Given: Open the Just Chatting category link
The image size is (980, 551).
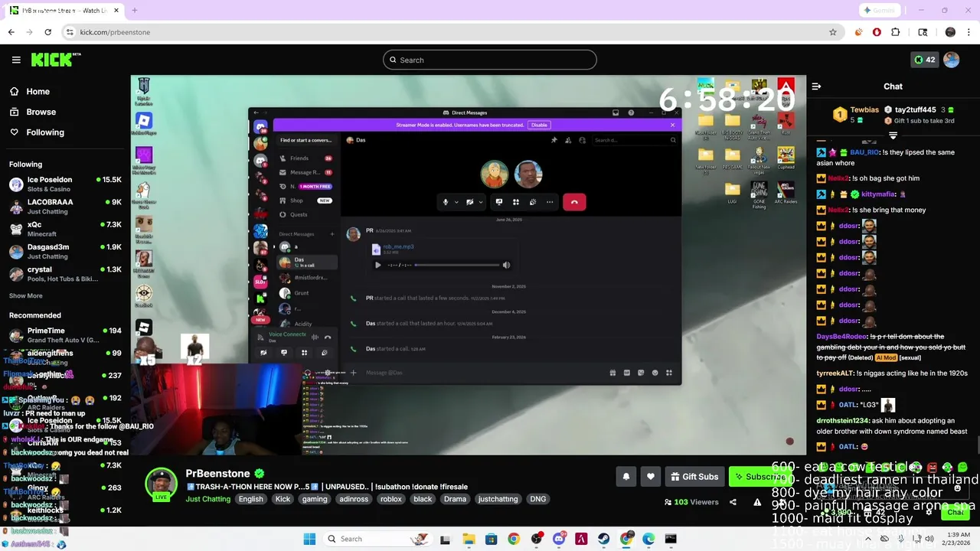Looking at the screenshot, I should (207, 499).
